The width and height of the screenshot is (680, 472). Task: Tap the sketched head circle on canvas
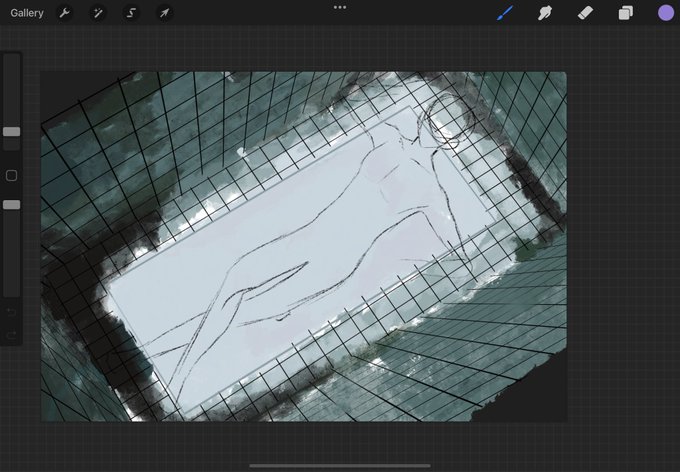click(x=445, y=120)
